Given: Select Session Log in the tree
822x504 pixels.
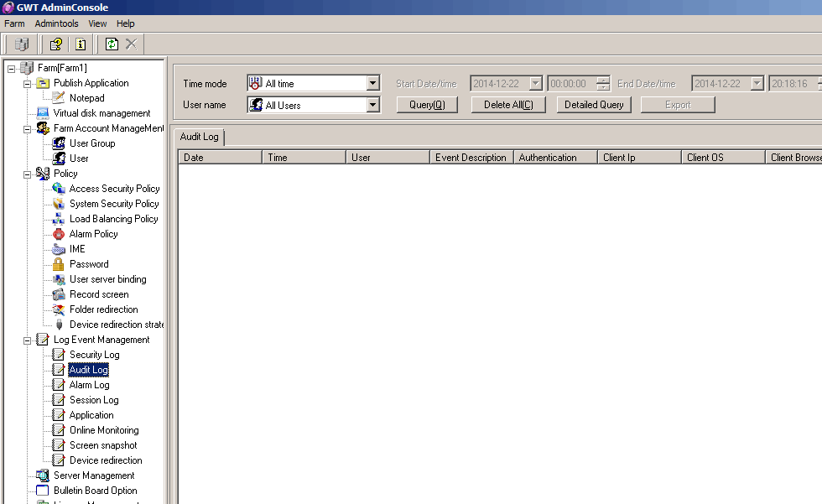Looking at the screenshot, I should (x=93, y=400).
